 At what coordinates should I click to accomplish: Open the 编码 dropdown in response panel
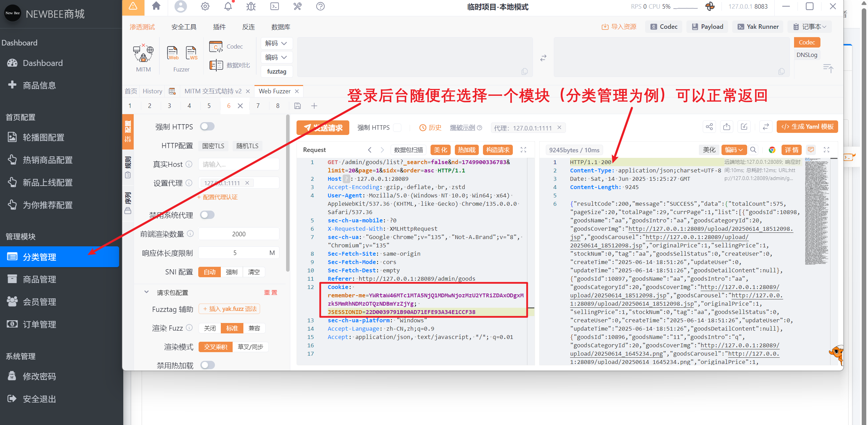(734, 150)
